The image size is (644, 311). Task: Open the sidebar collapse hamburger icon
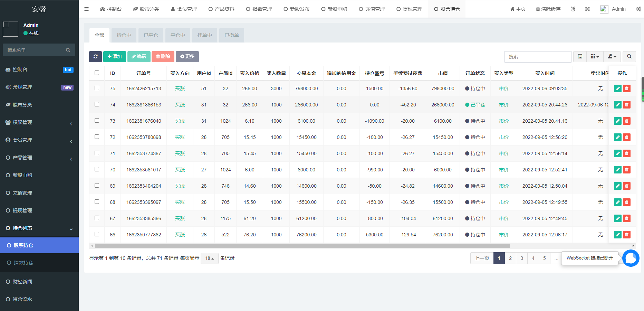(x=86, y=9)
